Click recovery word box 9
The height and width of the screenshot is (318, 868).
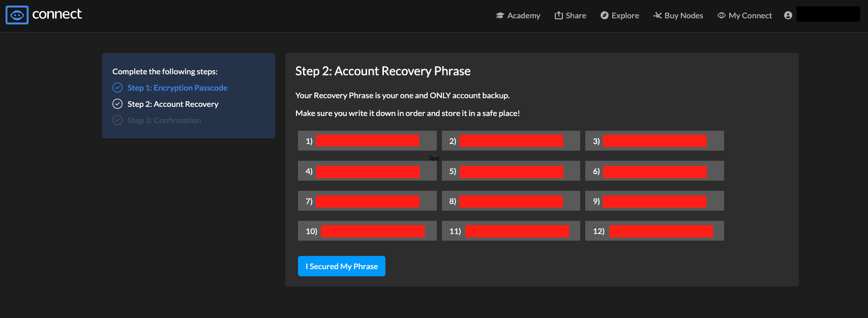pos(654,201)
